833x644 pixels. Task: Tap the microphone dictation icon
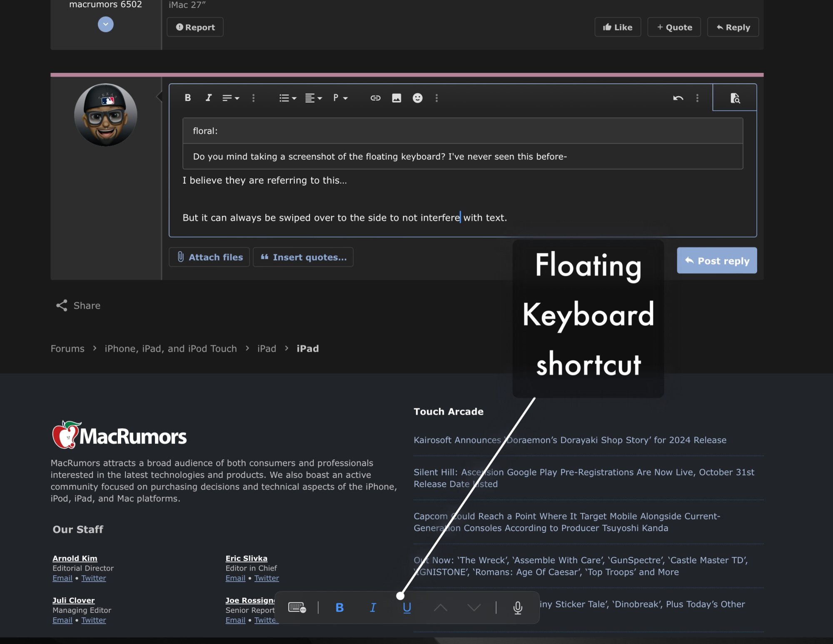coord(518,608)
